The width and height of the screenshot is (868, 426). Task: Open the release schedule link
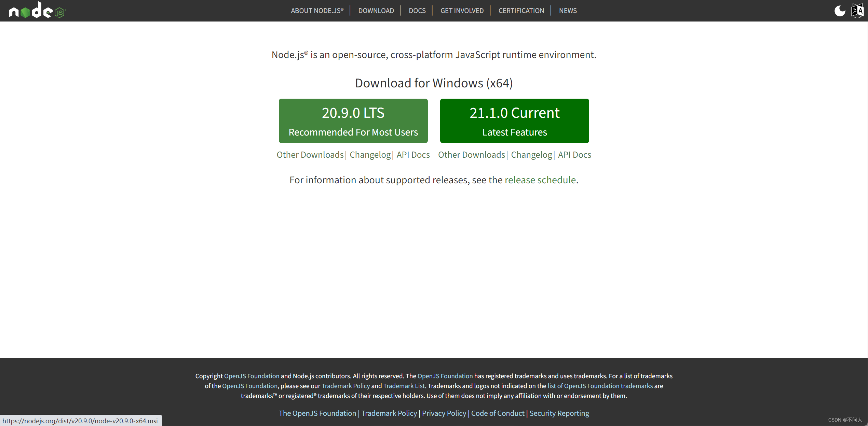pos(540,180)
